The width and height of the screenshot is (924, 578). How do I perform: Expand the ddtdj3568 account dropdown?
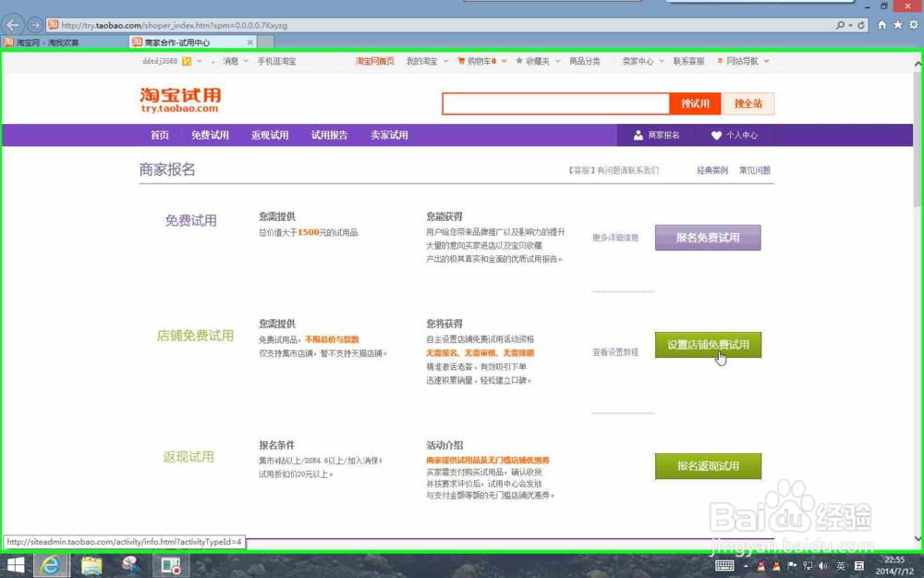tap(200, 61)
